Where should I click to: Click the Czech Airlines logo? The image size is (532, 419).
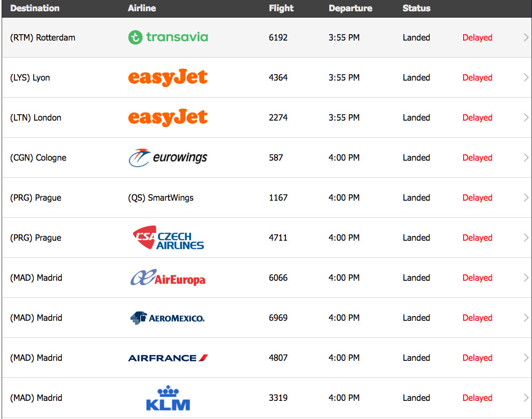tap(168, 238)
